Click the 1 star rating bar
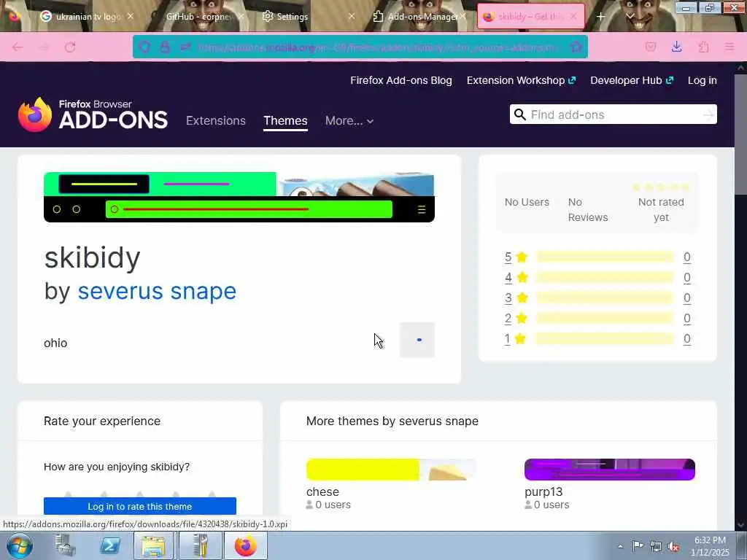Image resolution: width=747 pixels, height=560 pixels. (605, 338)
